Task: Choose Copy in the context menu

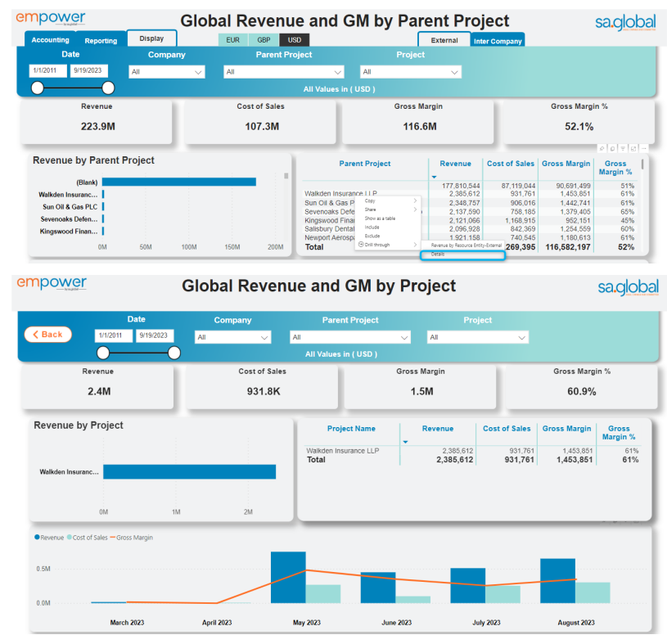Action: 388,200
